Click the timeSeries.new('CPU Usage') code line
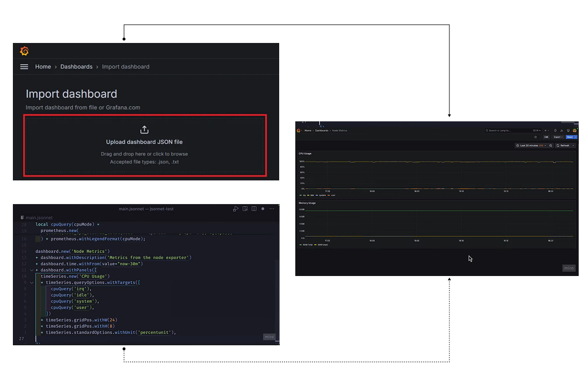Screen dimensions: 582x392 [75, 277]
